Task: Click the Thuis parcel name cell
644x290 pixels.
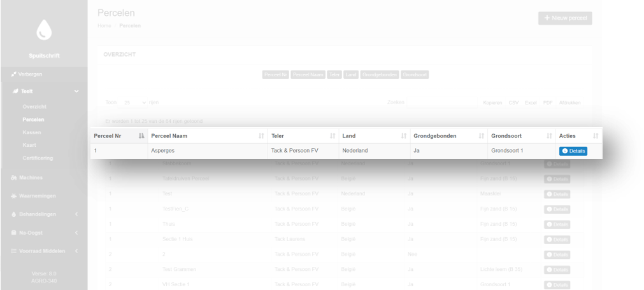Action: coord(169,224)
